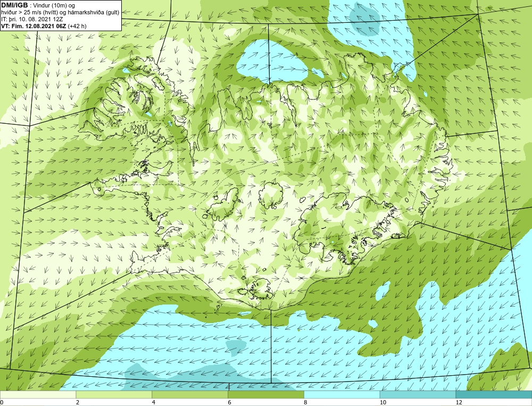532x406 pixels.
Task: Click the light green 2–4 m/s legend swatch
Action: [114, 394]
